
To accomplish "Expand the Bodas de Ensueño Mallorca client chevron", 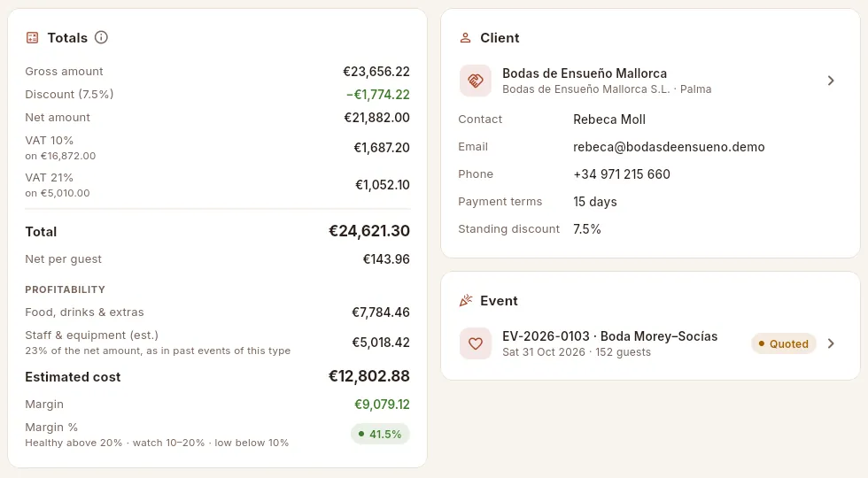I will [831, 81].
